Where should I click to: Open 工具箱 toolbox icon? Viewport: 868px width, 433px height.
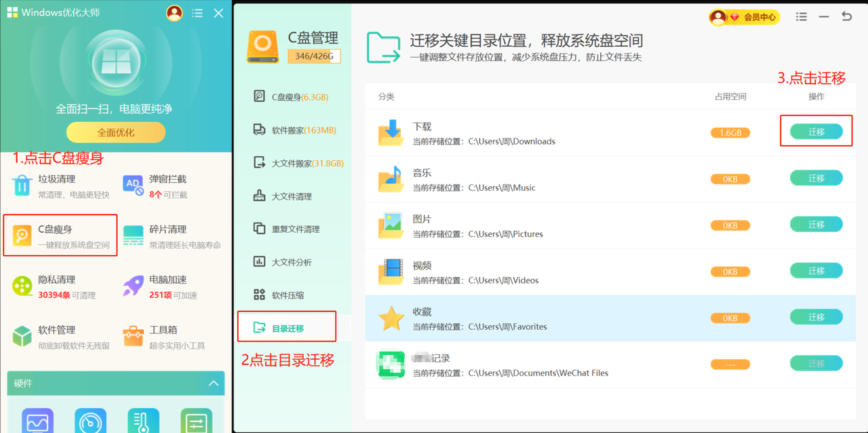(x=134, y=336)
